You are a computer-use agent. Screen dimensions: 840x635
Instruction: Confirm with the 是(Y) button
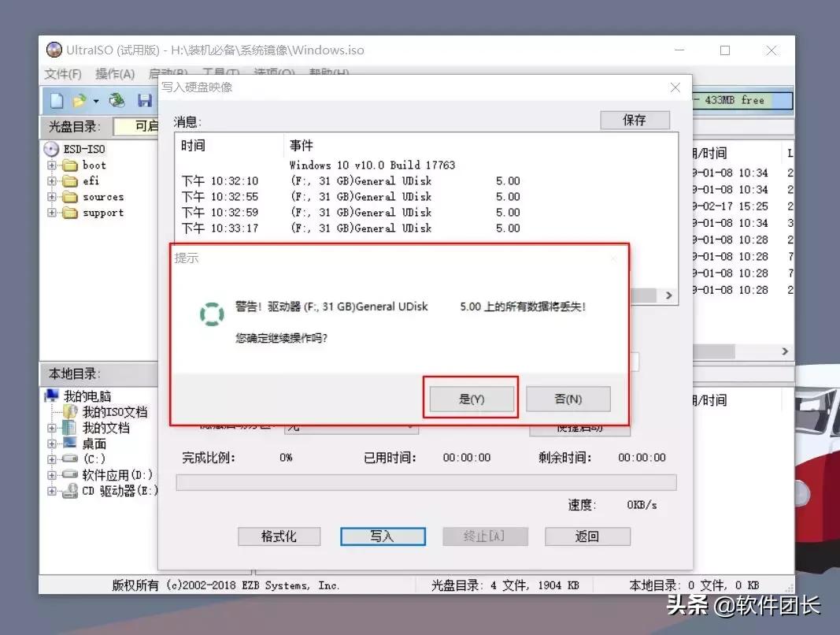coord(470,399)
